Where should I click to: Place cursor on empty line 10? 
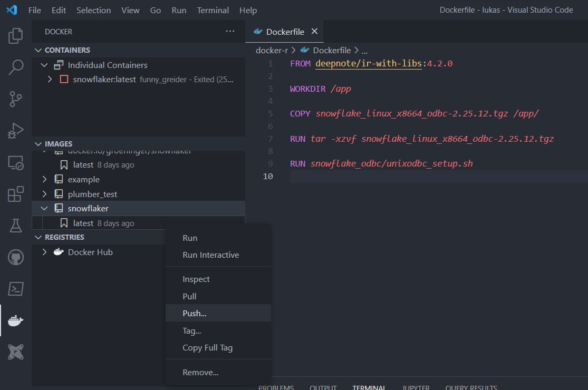tap(439, 176)
